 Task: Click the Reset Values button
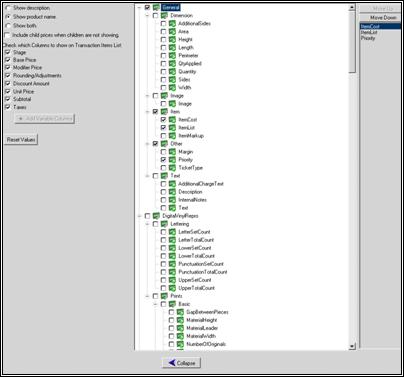pos(21,140)
